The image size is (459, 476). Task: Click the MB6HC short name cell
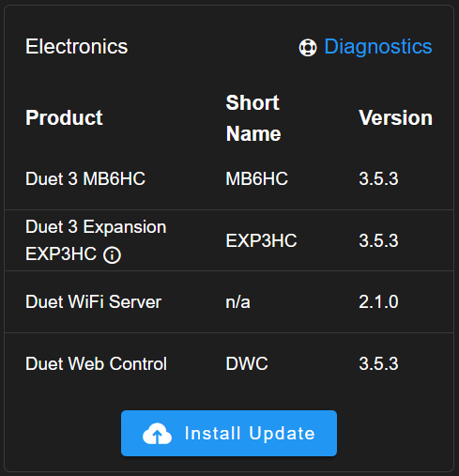click(x=256, y=178)
